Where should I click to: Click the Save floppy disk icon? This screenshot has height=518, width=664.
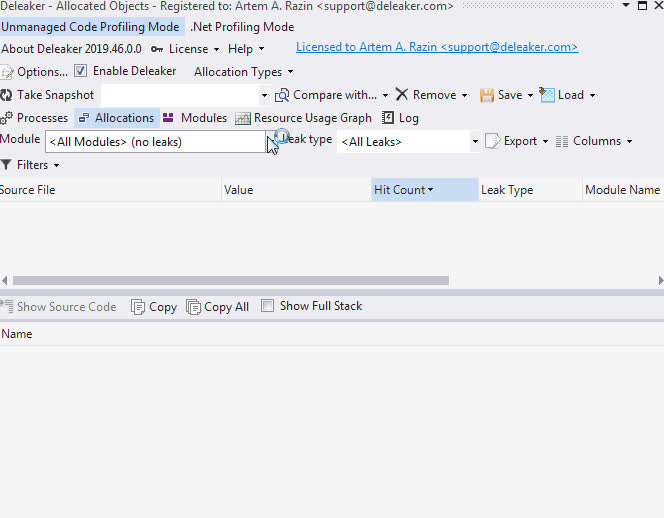pos(487,95)
